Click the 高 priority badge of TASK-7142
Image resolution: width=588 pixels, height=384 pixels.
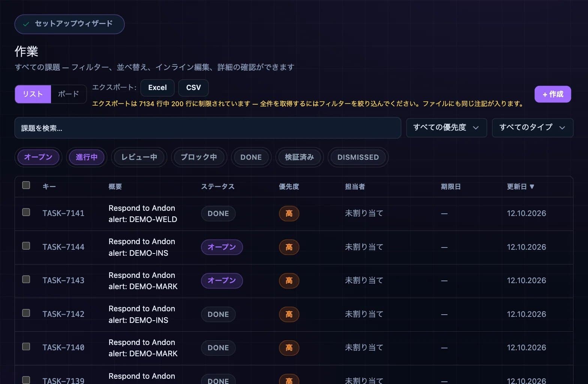click(289, 314)
